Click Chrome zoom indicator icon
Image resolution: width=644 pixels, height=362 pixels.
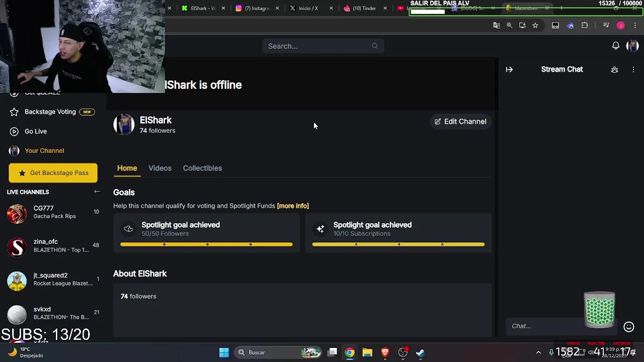coord(509,25)
